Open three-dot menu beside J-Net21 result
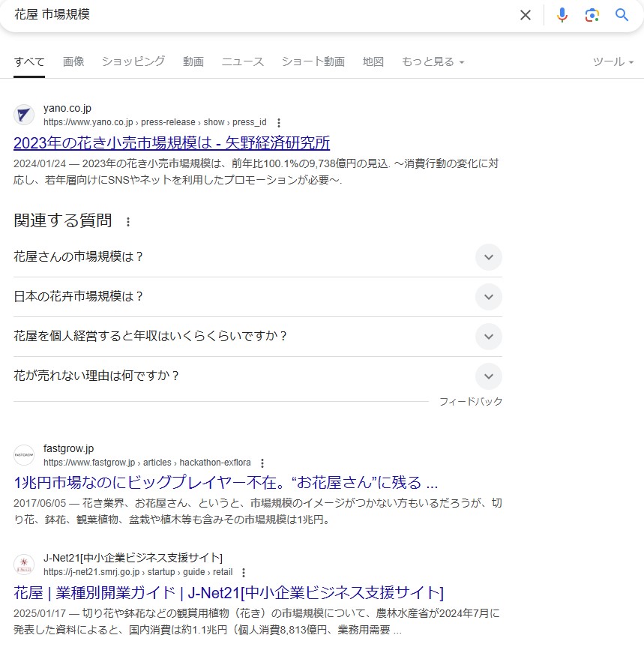 click(x=243, y=572)
